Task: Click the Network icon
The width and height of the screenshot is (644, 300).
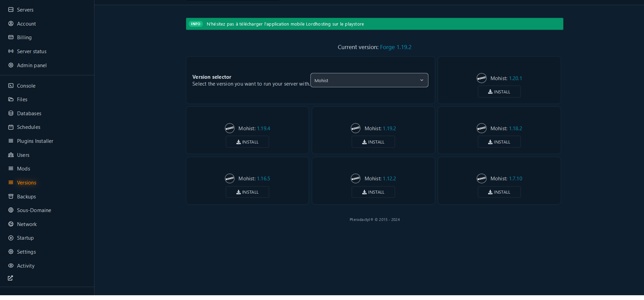Action: coord(11,224)
